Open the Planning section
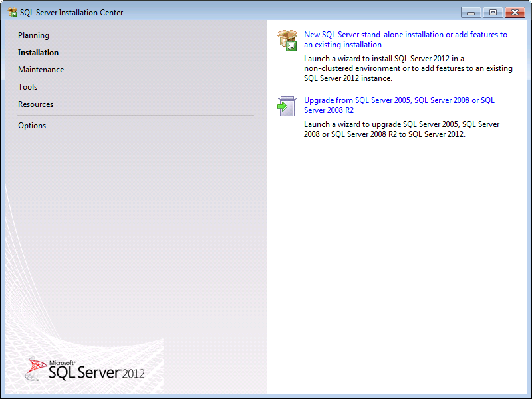This screenshot has height=399, width=532. [x=34, y=35]
